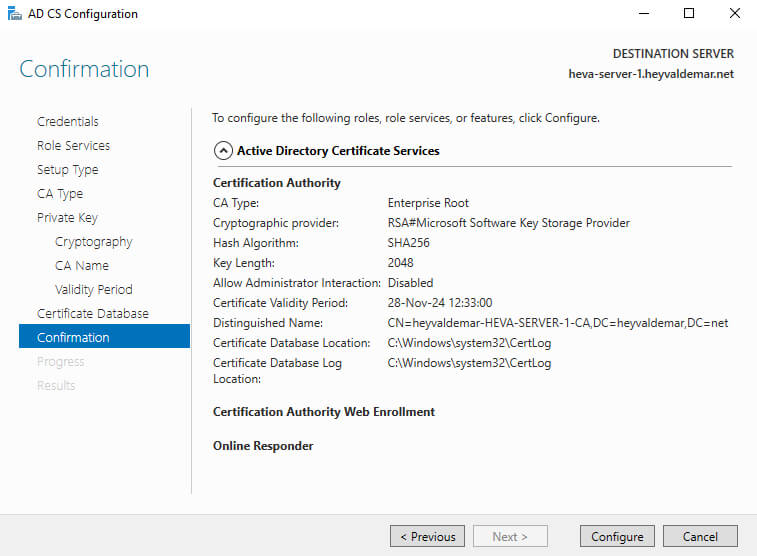
Task: Close the AD CS Configuration window
Action: tap(734, 14)
